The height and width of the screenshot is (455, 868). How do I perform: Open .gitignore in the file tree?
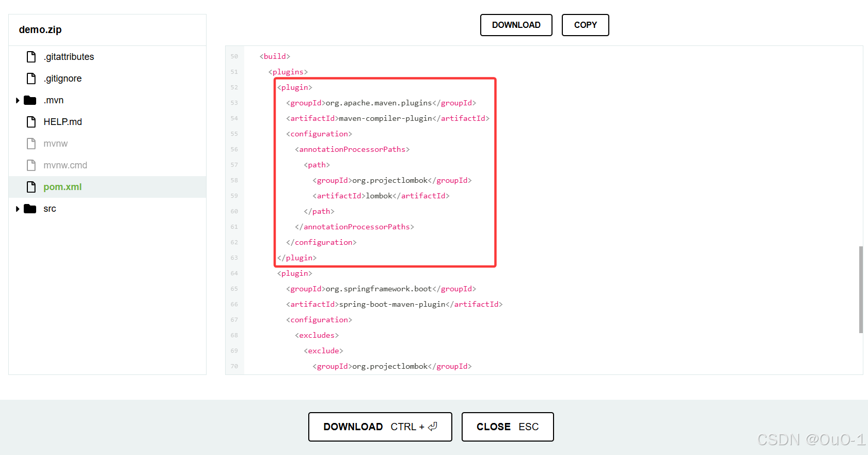pos(62,79)
